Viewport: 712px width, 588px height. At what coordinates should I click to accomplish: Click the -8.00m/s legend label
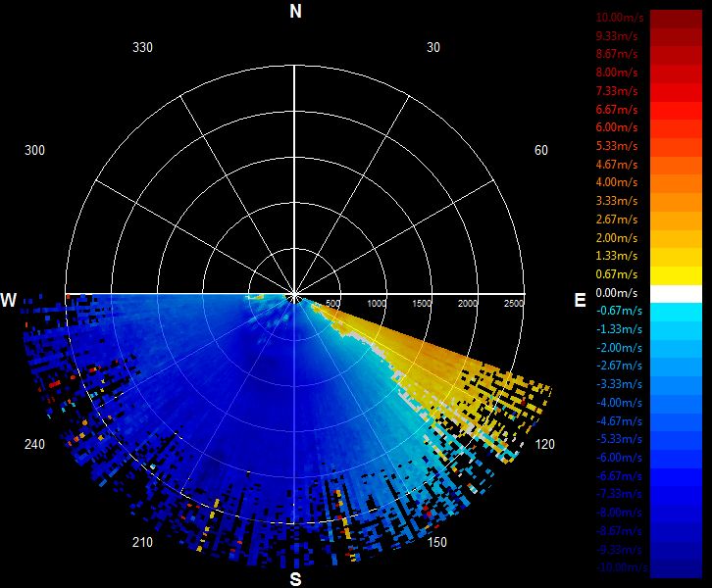point(619,513)
